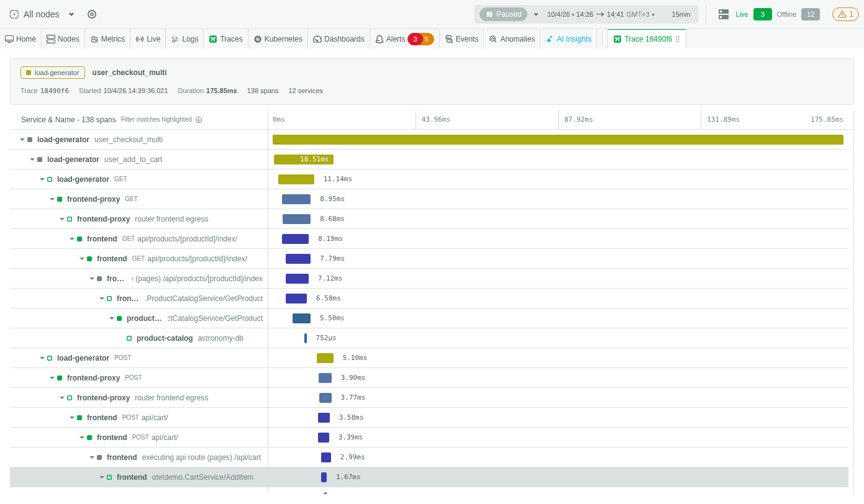
Task: Open the Dashboards tab
Action: (x=339, y=39)
